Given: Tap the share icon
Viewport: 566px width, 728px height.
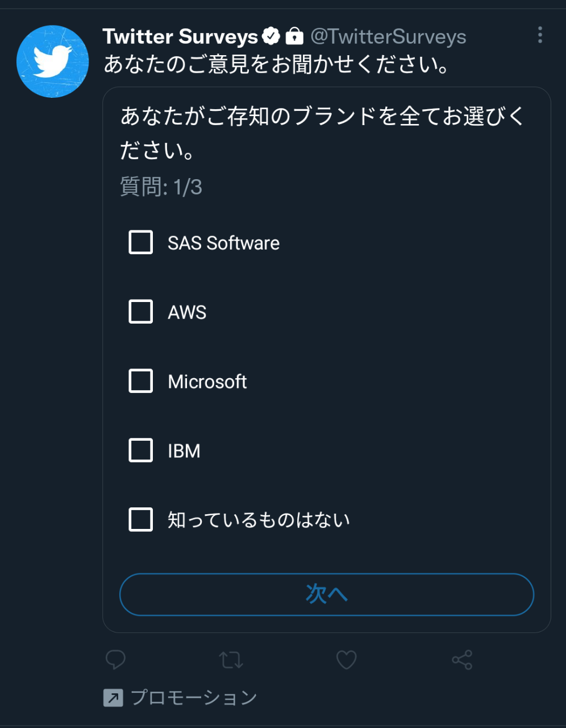Looking at the screenshot, I should point(462,660).
